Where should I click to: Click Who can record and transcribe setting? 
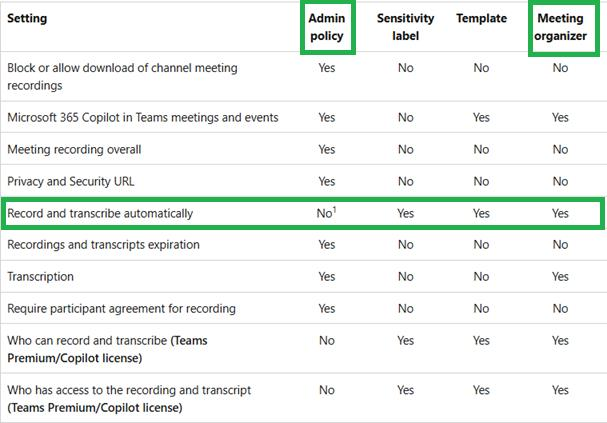(x=107, y=349)
